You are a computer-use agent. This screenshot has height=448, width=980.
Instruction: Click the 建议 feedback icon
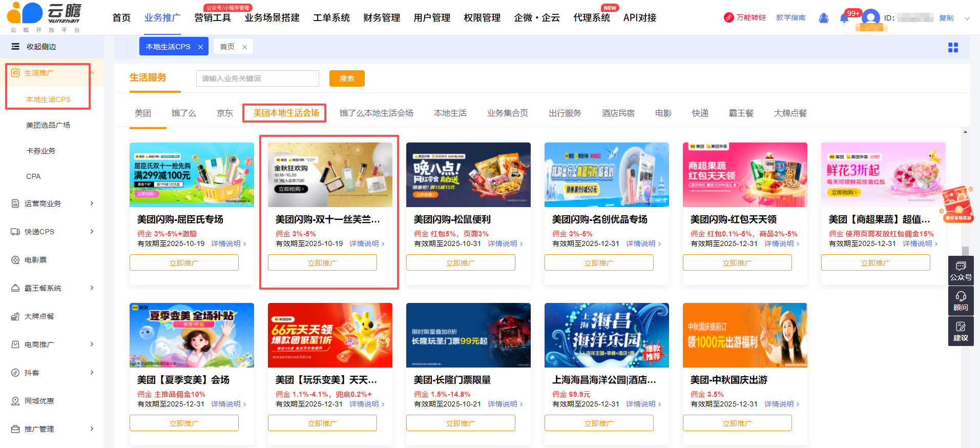point(961,331)
